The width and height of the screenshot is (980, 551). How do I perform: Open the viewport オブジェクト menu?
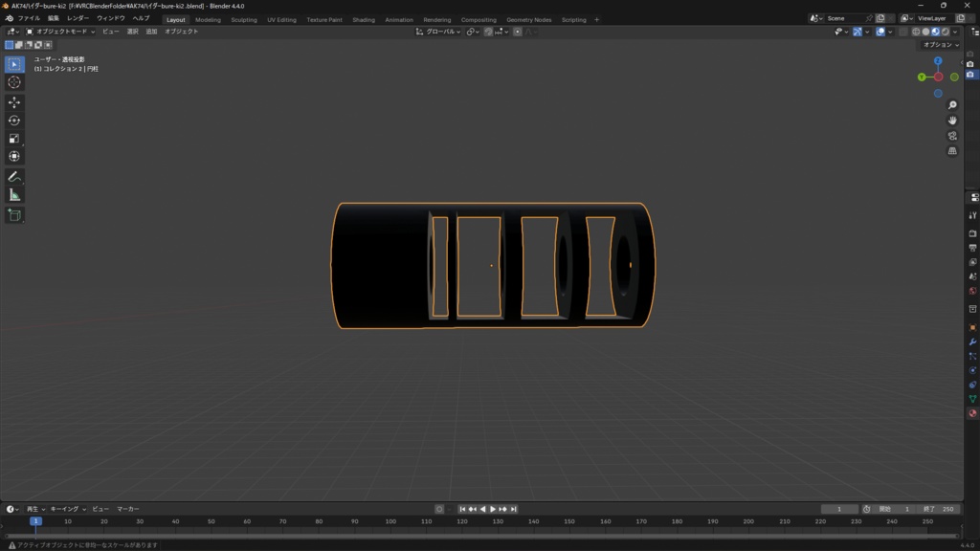(x=181, y=32)
